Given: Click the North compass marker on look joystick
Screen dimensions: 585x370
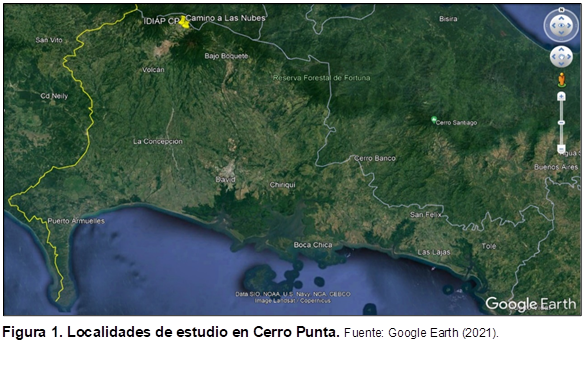Looking at the screenshot, I should point(561,10).
